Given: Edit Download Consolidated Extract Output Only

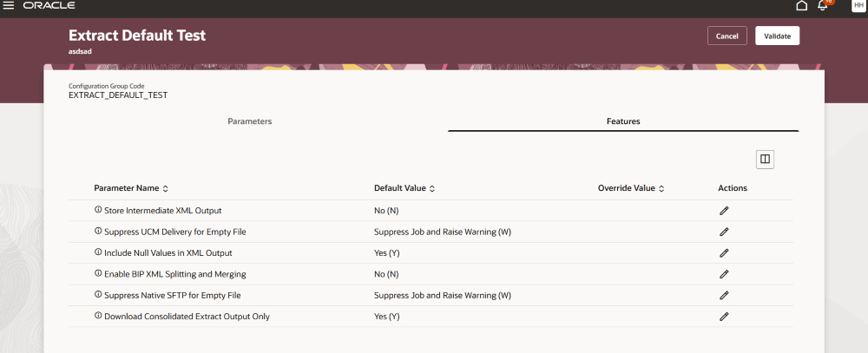Looking at the screenshot, I should 724,317.
